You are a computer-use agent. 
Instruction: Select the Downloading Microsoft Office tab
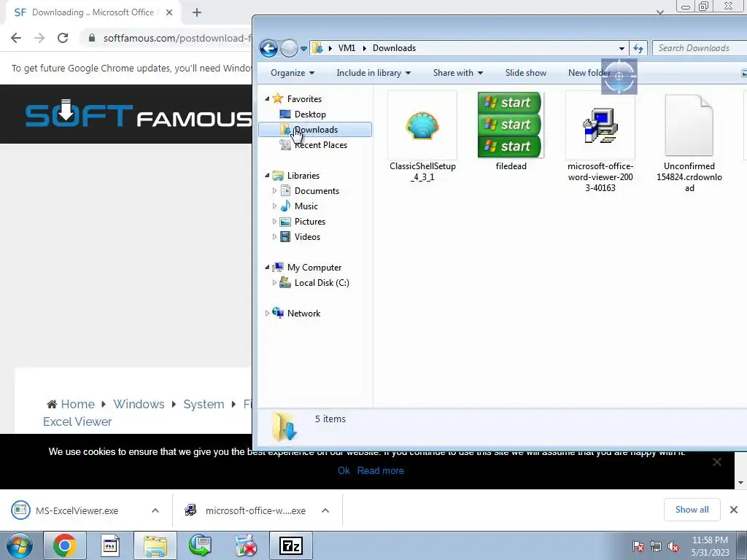(93, 12)
